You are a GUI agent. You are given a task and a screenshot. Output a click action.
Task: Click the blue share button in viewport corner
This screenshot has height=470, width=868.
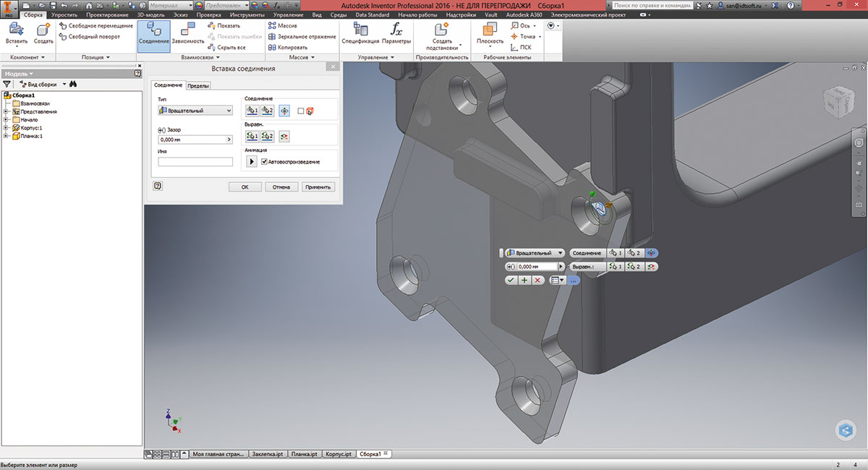pyautogui.click(x=846, y=430)
